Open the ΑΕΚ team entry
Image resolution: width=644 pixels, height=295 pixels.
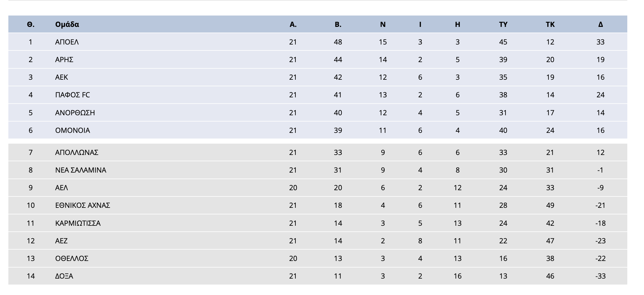coord(61,77)
